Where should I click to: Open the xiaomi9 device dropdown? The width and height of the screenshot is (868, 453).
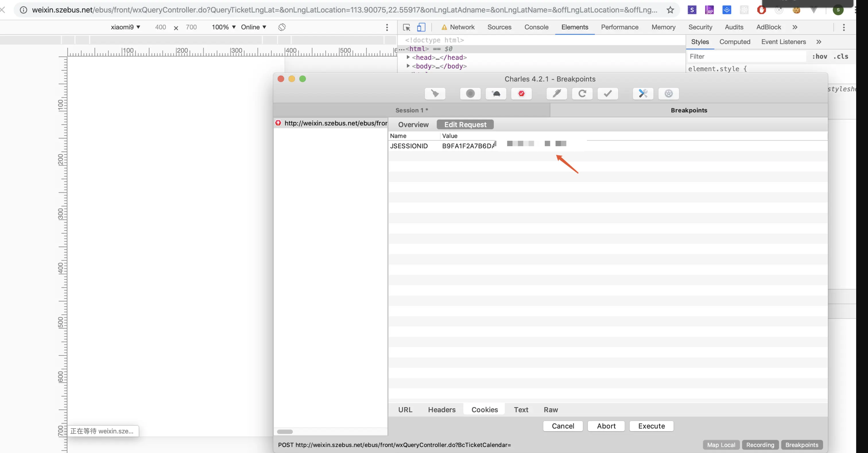(125, 27)
